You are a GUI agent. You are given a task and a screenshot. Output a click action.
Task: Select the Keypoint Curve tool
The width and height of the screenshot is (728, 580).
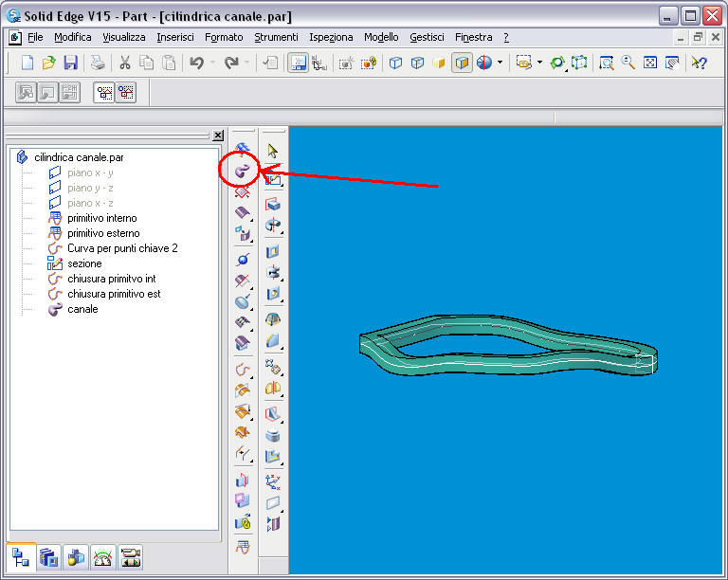point(242,370)
